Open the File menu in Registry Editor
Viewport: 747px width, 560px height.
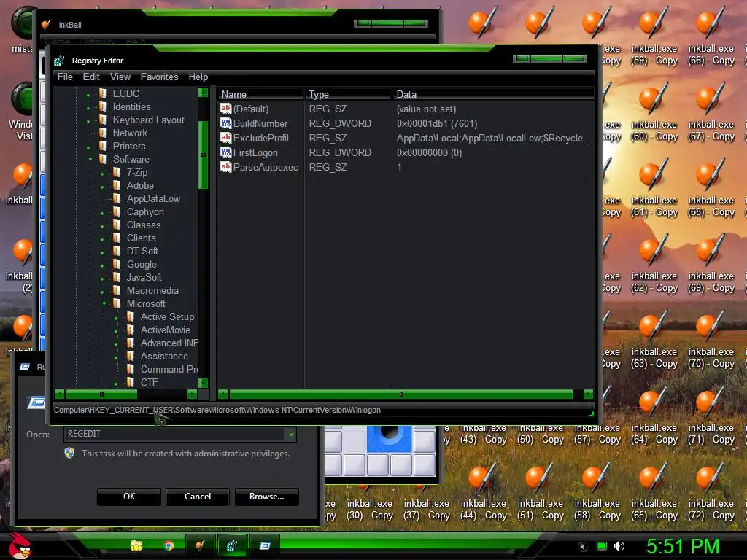coord(65,77)
